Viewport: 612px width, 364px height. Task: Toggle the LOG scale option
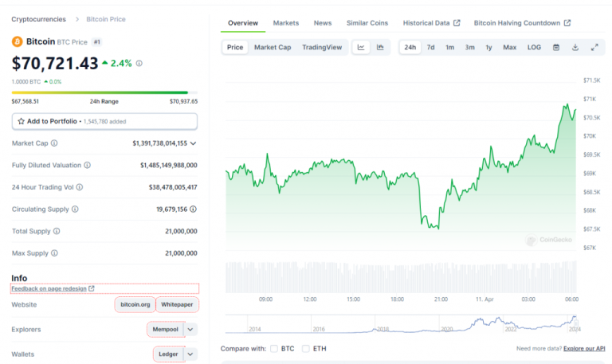coord(534,47)
